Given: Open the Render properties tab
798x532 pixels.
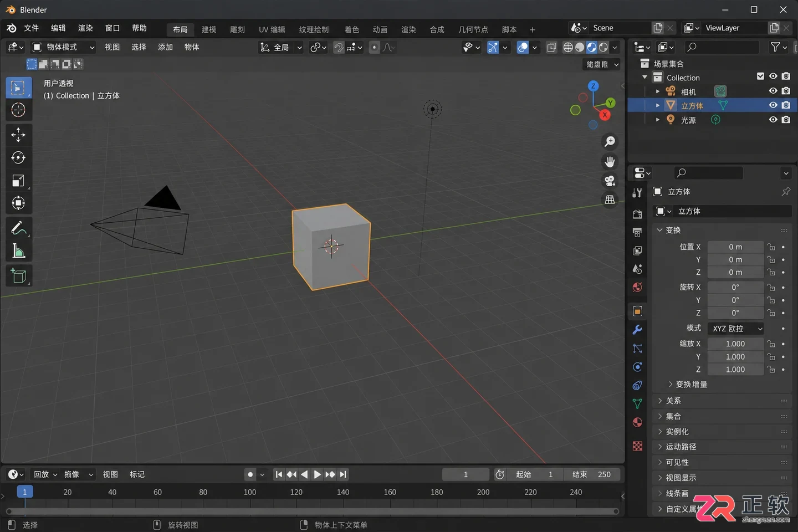Looking at the screenshot, I should (637, 214).
